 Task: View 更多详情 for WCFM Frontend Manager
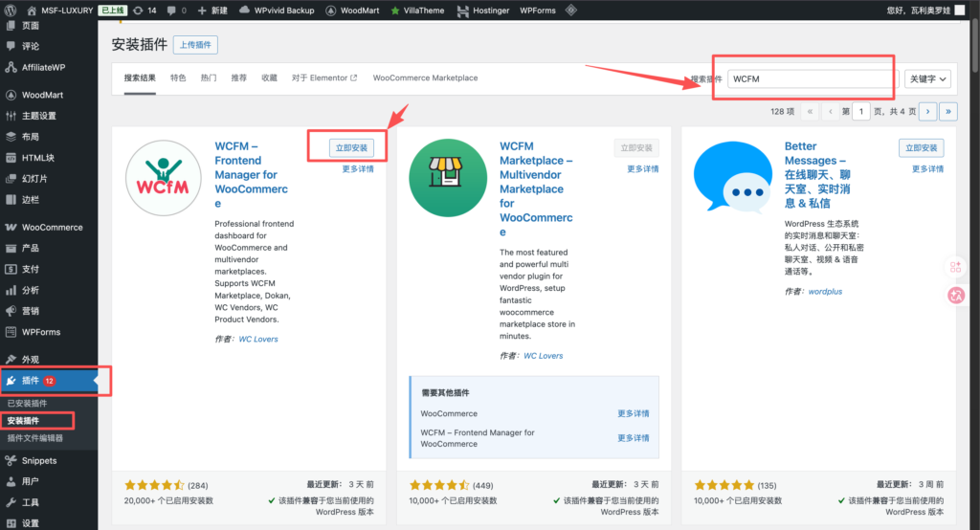tap(358, 168)
